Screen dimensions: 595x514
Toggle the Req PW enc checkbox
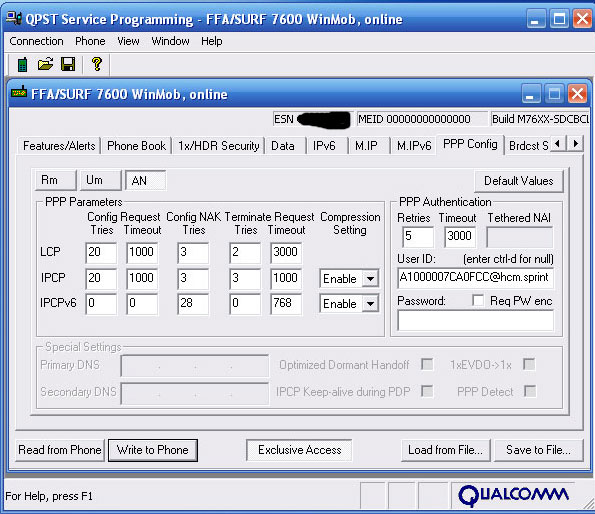click(478, 300)
